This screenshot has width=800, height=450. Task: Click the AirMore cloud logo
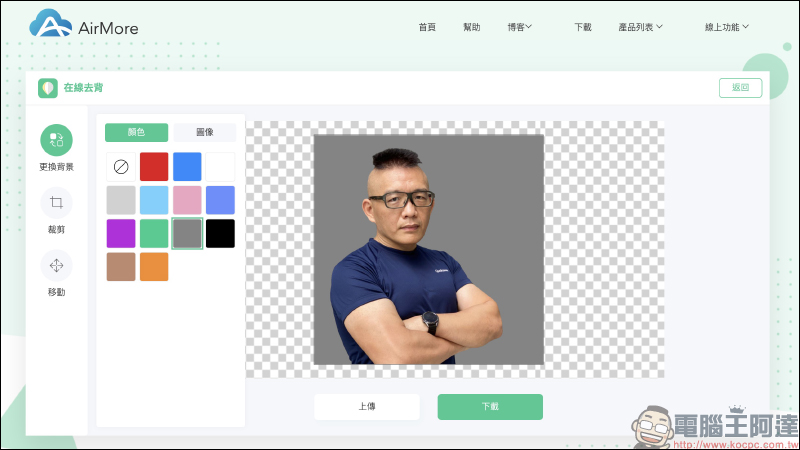pos(50,25)
